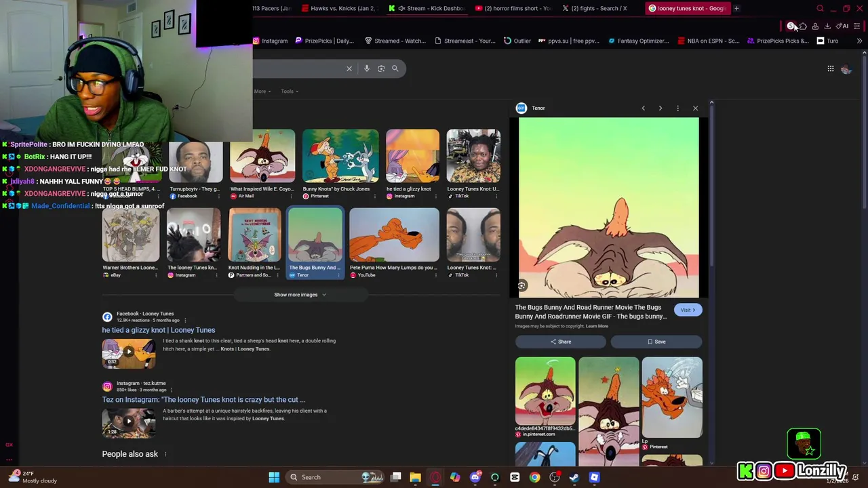Open the Tools dropdown
The height and width of the screenshot is (488, 868).
coord(290,91)
